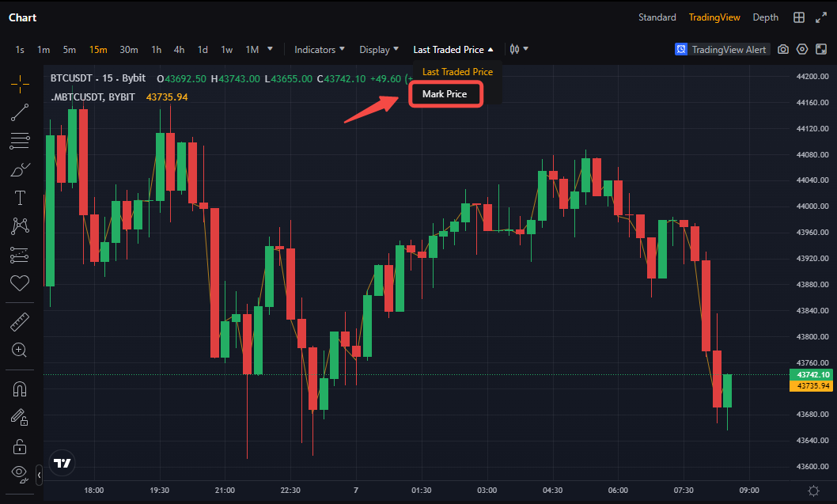This screenshot has height=504, width=837.
Task: Toggle the magnet snap mode
Action: [x=21, y=388]
